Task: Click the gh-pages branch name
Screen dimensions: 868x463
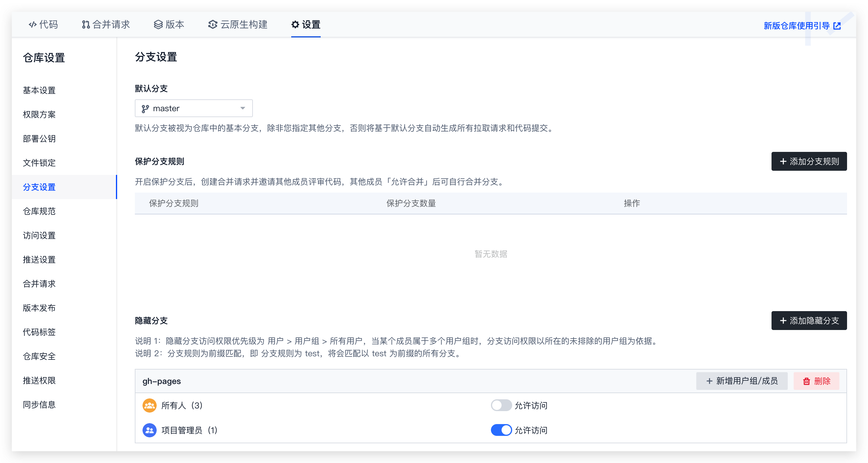Action: (161, 381)
